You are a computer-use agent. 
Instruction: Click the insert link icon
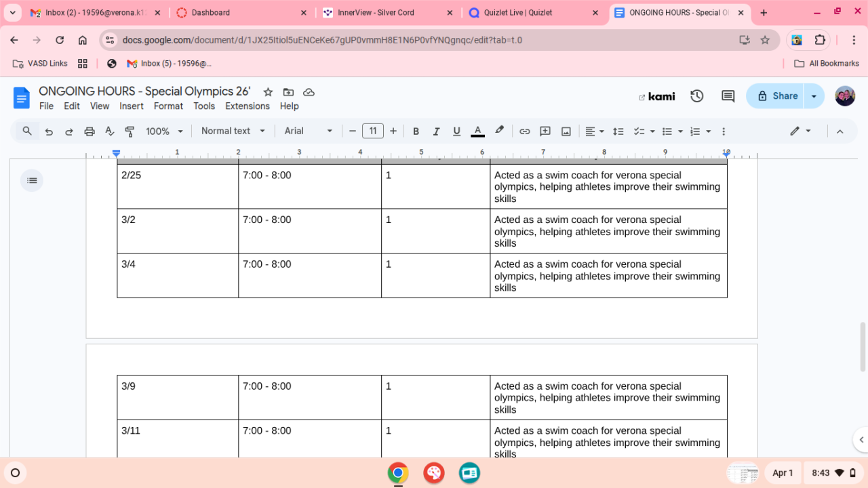[x=524, y=131]
